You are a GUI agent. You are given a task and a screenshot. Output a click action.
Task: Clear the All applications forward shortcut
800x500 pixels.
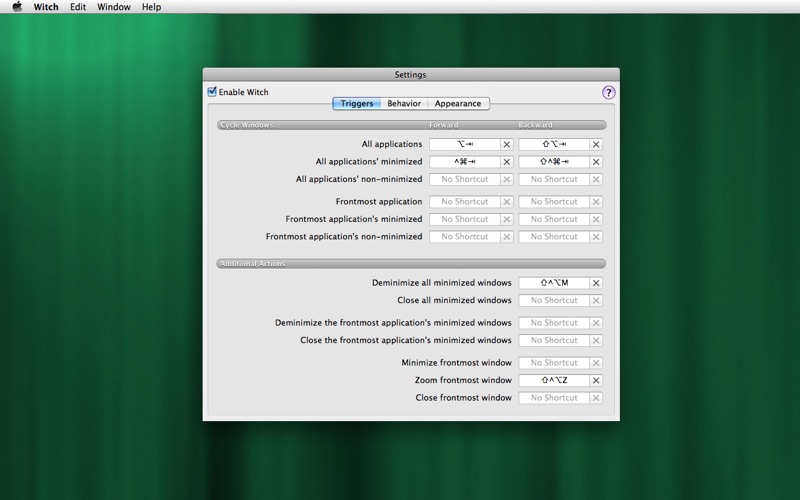(507, 144)
